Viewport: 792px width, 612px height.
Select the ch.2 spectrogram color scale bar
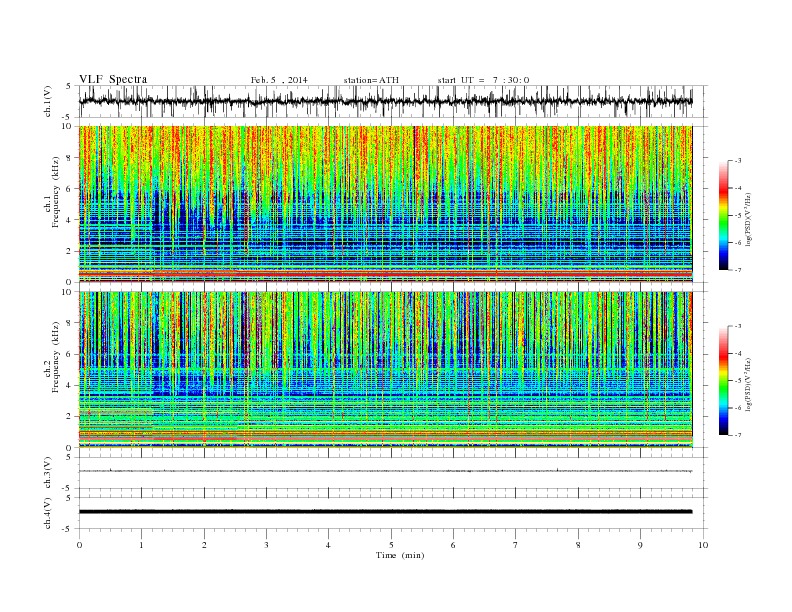point(724,380)
